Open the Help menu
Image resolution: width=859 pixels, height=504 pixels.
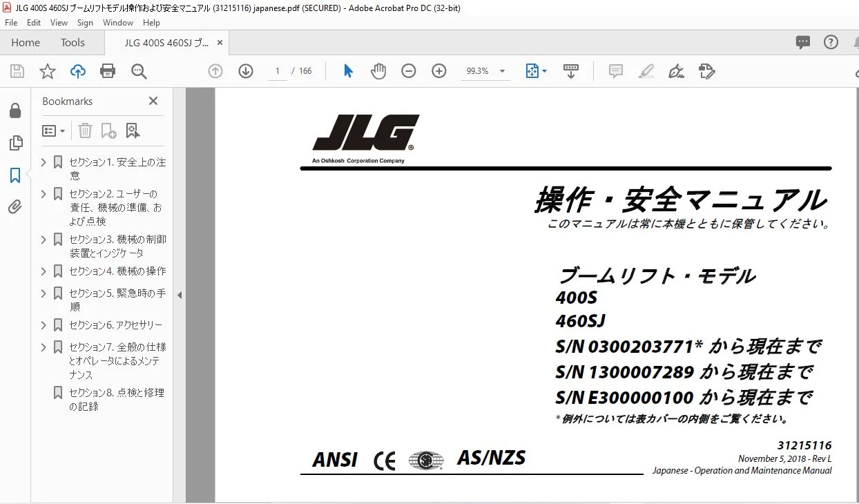[x=151, y=22]
